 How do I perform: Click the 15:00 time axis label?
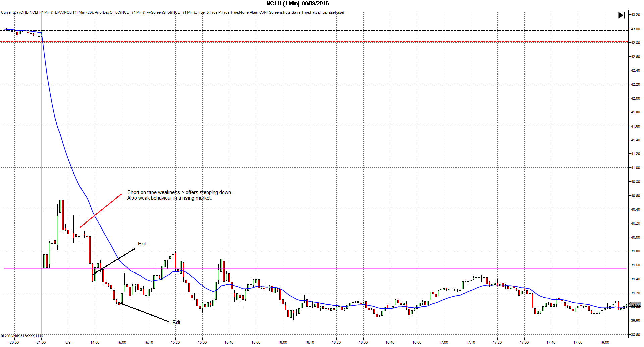click(122, 342)
